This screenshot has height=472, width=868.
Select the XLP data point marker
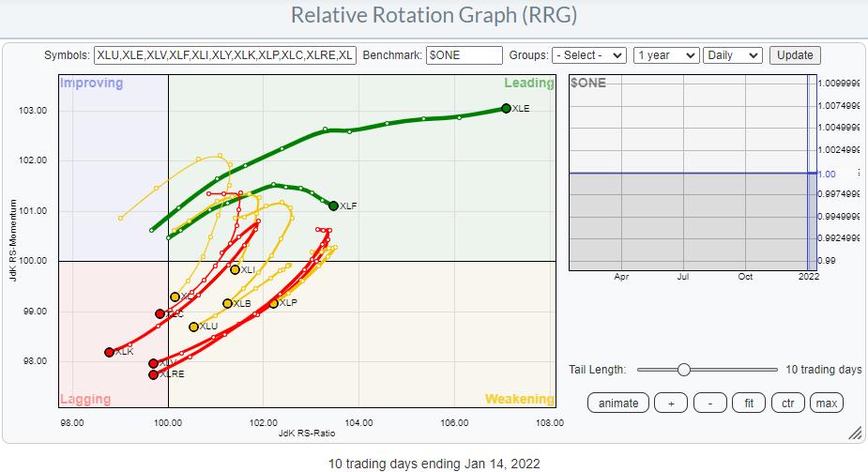pos(274,303)
